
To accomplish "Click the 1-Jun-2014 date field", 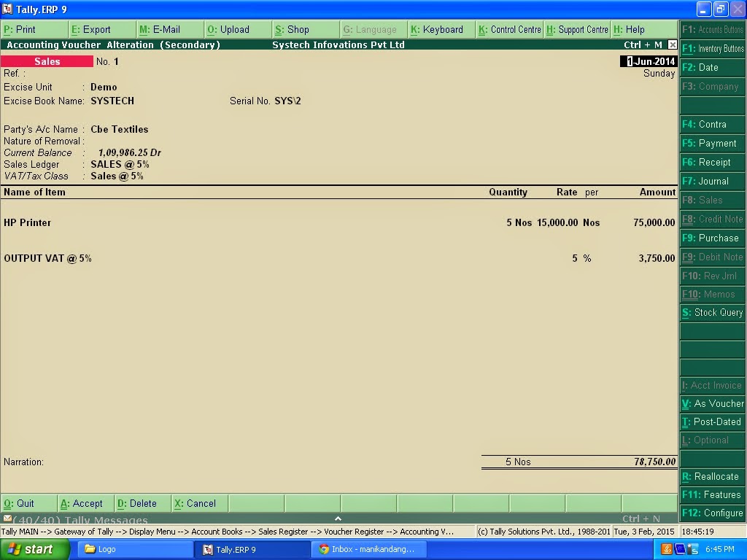I will click(x=649, y=61).
